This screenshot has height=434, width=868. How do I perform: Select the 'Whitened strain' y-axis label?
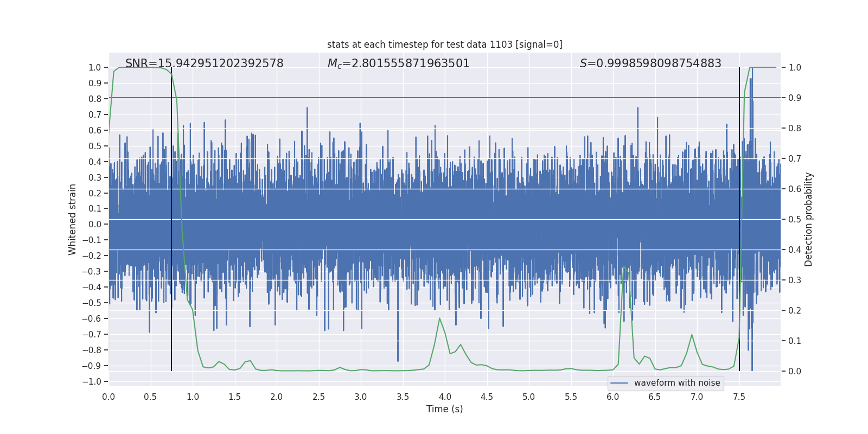coord(72,219)
